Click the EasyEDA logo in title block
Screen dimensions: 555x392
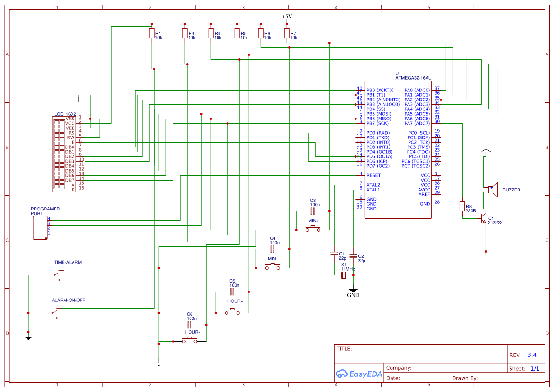tap(359, 374)
